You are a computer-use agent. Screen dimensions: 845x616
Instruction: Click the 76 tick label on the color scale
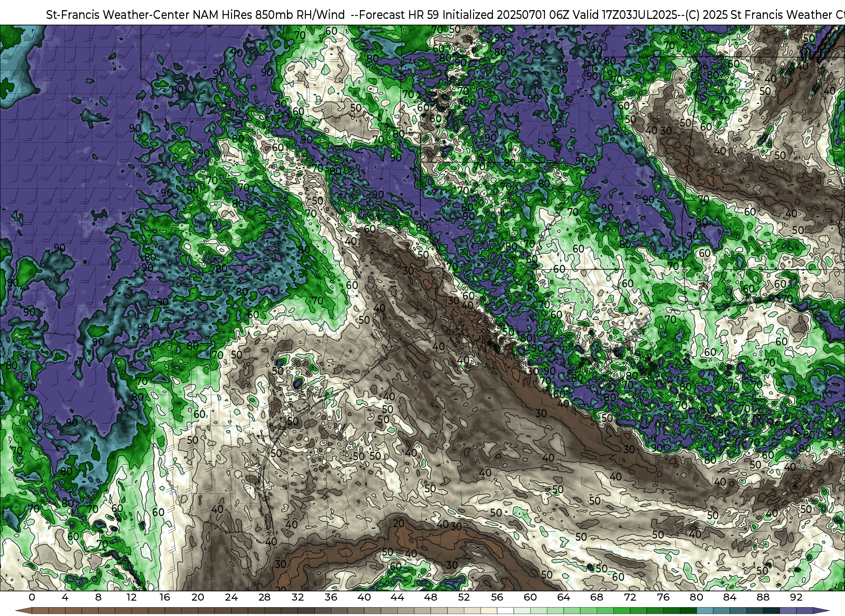coord(663,598)
